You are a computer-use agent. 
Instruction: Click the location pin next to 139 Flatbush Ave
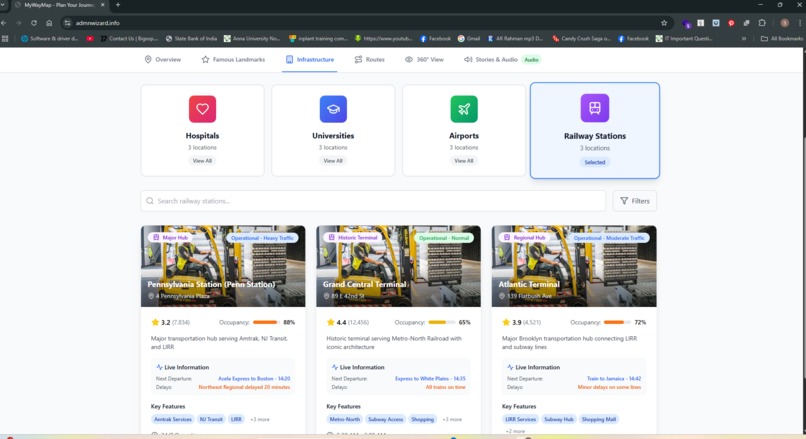[x=502, y=296]
